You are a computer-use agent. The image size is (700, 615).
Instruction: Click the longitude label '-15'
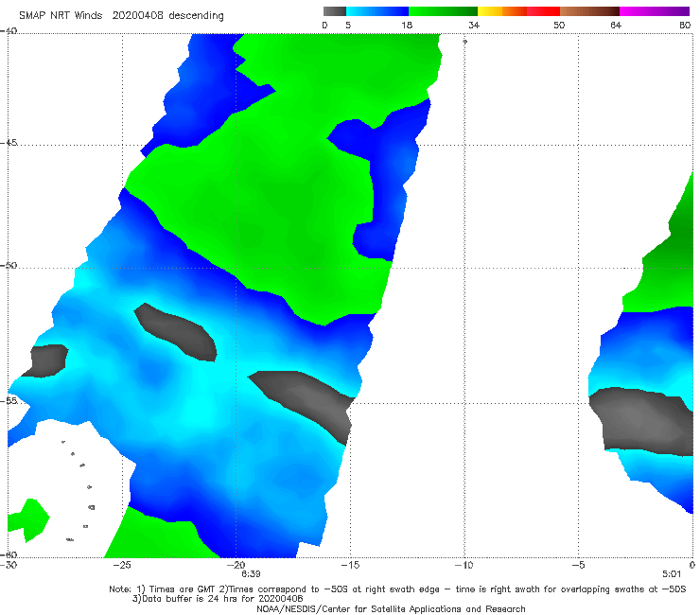(350, 565)
